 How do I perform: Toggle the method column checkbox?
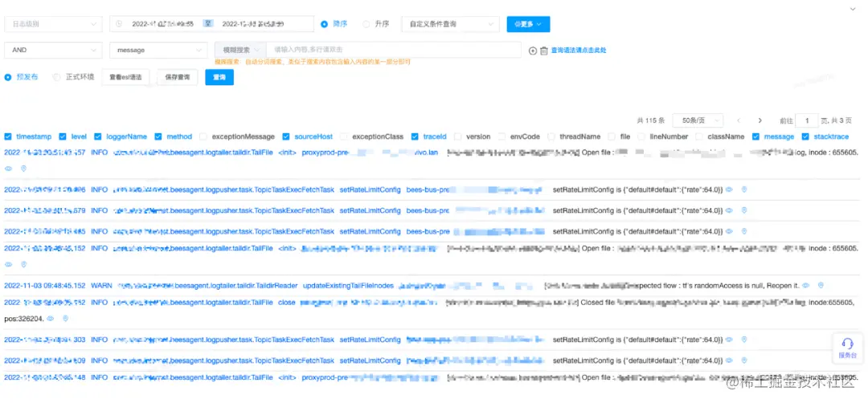point(158,136)
